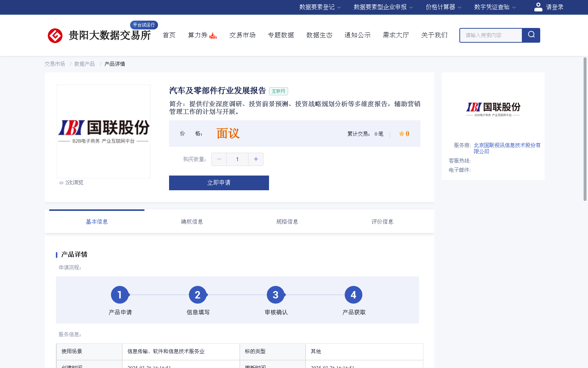Click the red exchange logo icon
This screenshot has width=588, height=368.
pyautogui.click(x=55, y=36)
